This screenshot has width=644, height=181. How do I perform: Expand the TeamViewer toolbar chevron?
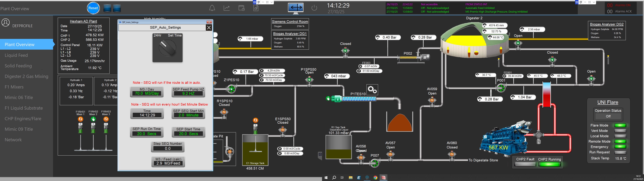click(272, 2)
